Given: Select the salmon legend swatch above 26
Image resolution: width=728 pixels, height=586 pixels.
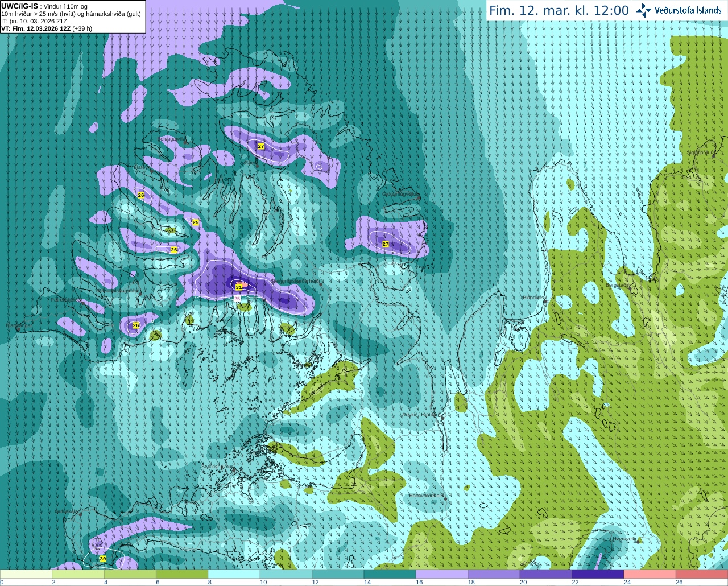Looking at the screenshot, I should click(x=702, y=574).
